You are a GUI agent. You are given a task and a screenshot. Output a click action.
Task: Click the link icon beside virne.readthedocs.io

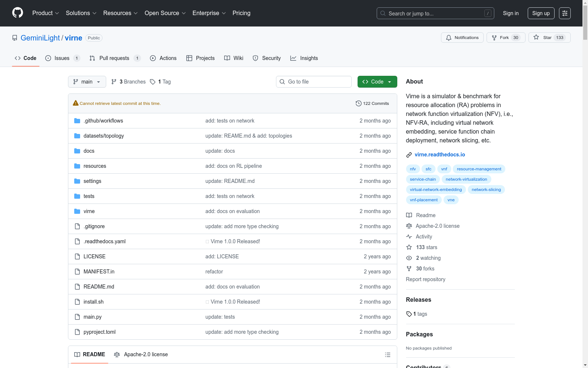pyautogui.click(x=409, y=155)
